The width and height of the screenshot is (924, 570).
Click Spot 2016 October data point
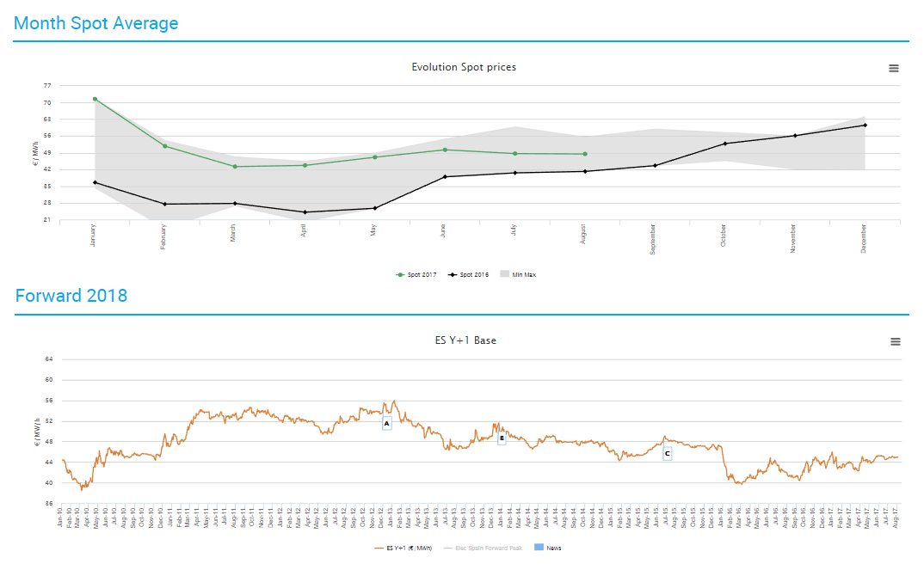click(725, 144)
